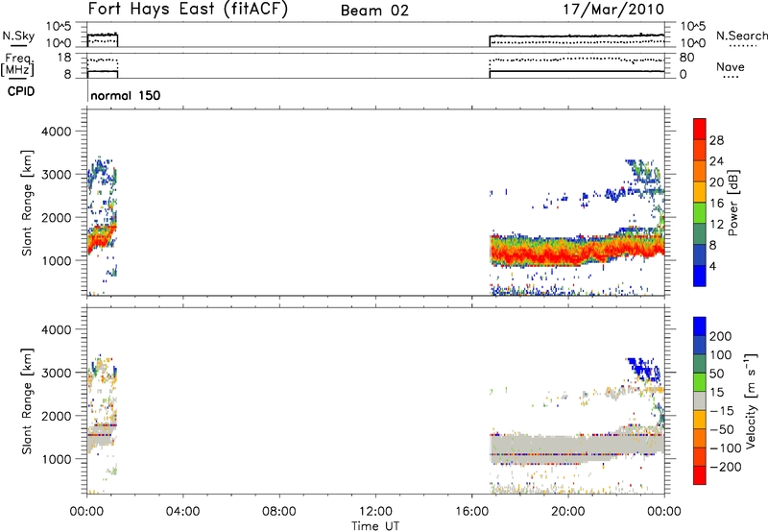Image resolution: width=768 pixels, height=532 pixels.
Task: Click the 'N.Sky' legend label
Action: [18, 36]
